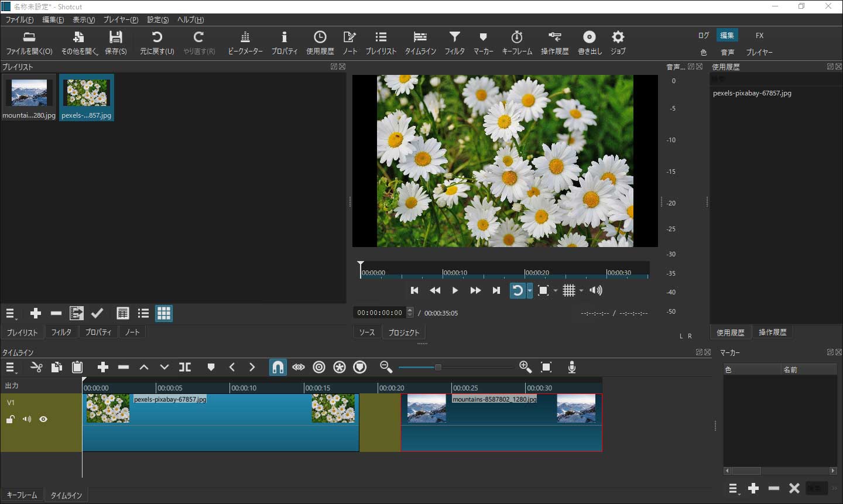Step timecode field spinner
The image size is (843, 504).
(x=410, y=313)
